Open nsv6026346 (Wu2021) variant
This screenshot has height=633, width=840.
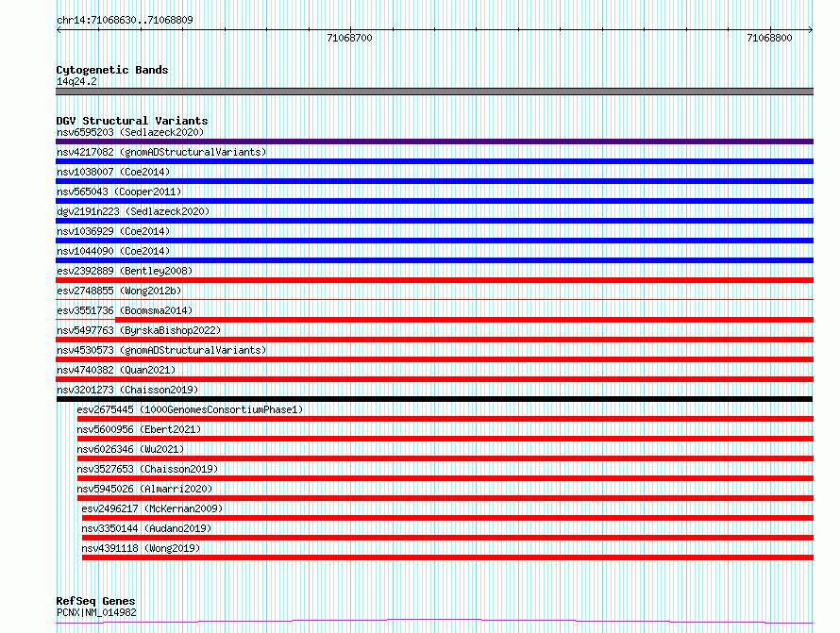coord(130,449)
